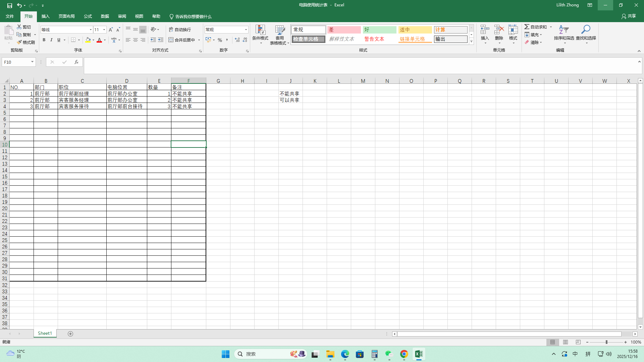Viewport: 644px width, 362px height.
Task: Click the Save icon in title bar
Action: pyautogui.click(x=10, y=5)
